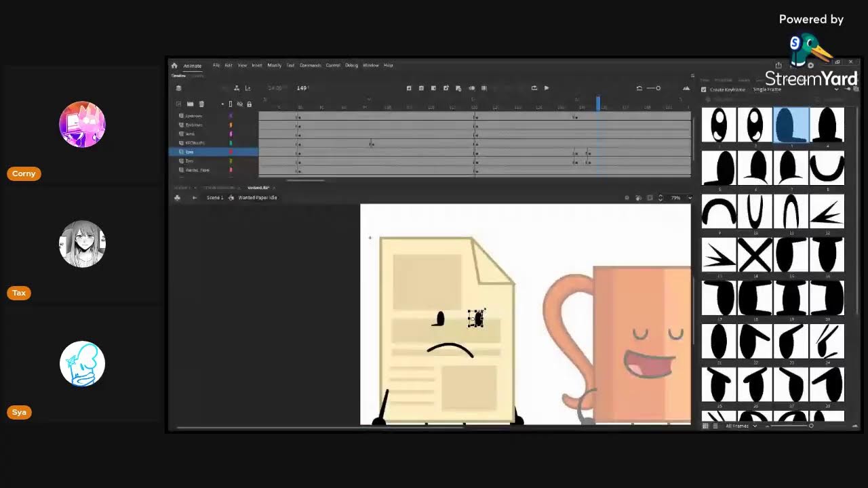
Task: Play the timeline animation
Action: coord(547,88)
